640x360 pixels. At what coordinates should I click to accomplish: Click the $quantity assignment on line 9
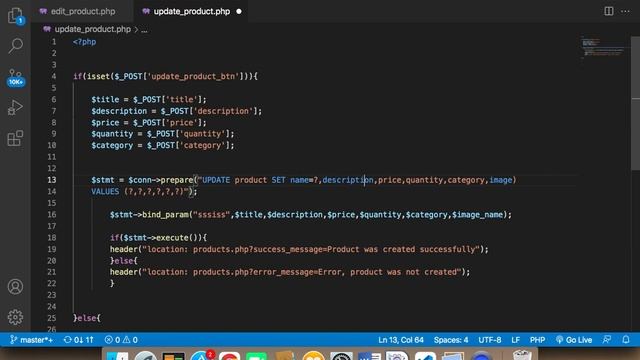[x=162, y=134]
